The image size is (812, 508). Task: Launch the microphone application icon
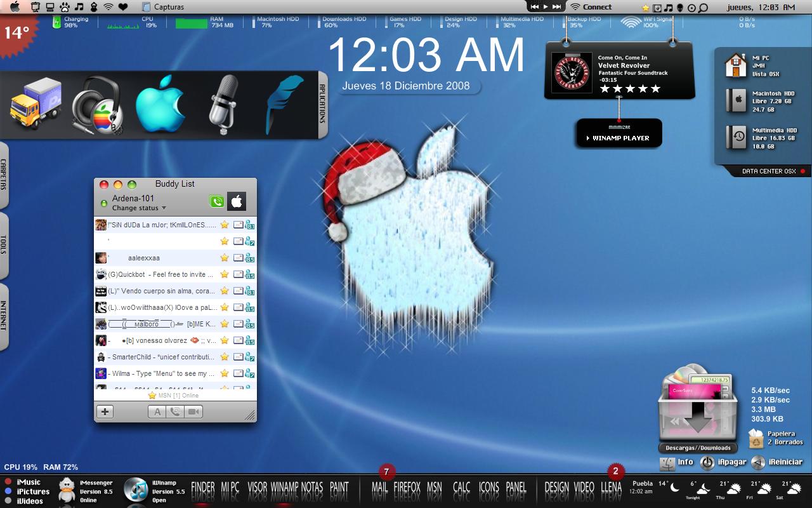pos(223,104)
